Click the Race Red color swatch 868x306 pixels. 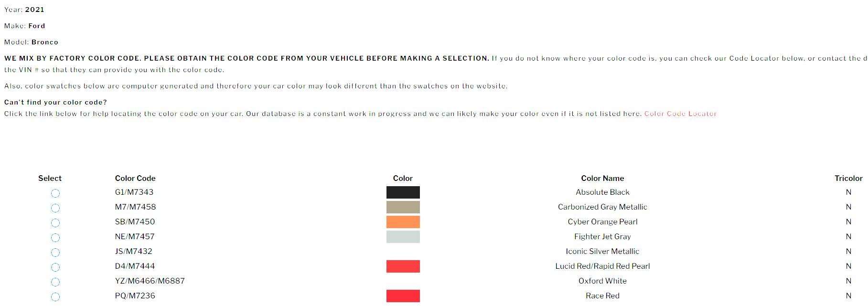[403, 295]
